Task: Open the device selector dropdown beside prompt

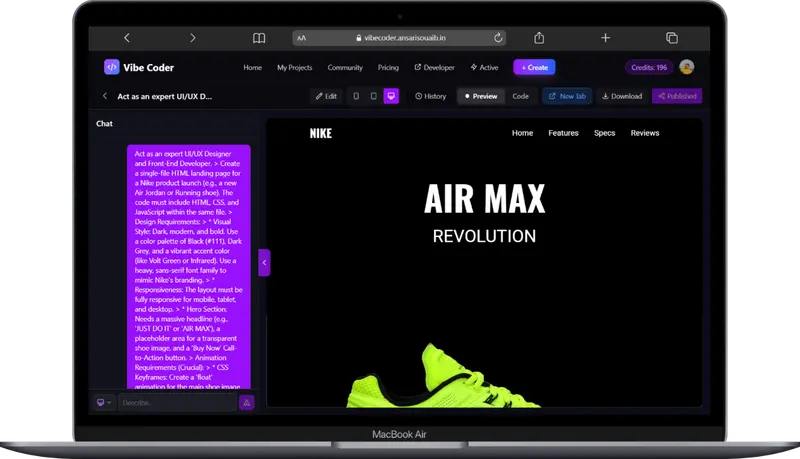Action: [x=104, y=402]
